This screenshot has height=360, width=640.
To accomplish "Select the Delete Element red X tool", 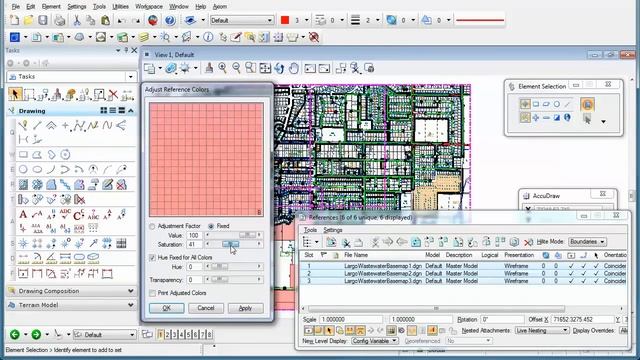I will [113, 94].
